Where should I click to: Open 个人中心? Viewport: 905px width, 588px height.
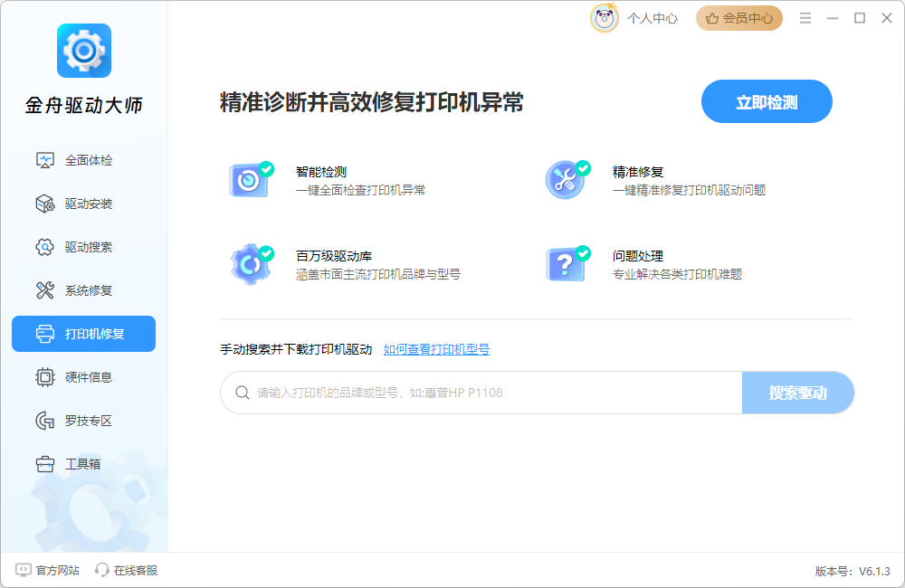653,18
